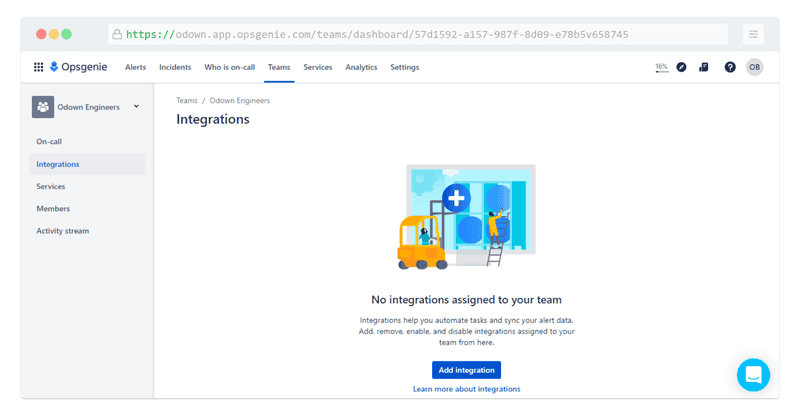Viewport: 800px width, 415px height.
Task: Open the OB user profile avatar
Action: (754, 67)
